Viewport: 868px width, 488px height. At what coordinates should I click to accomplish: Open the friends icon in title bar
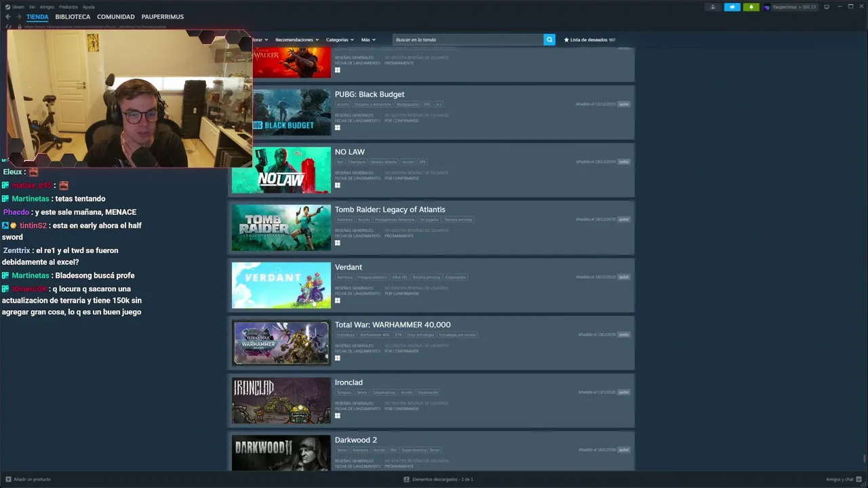pos(713,7)
